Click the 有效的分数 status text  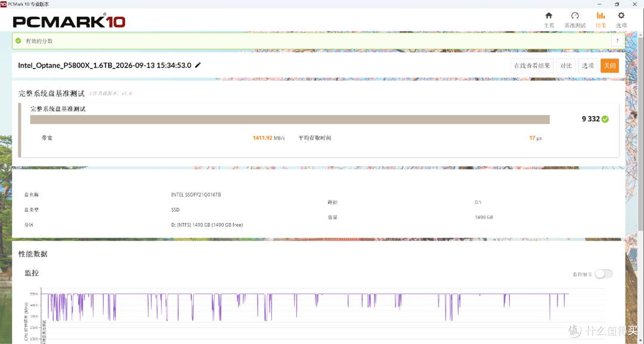coord(39,41)
